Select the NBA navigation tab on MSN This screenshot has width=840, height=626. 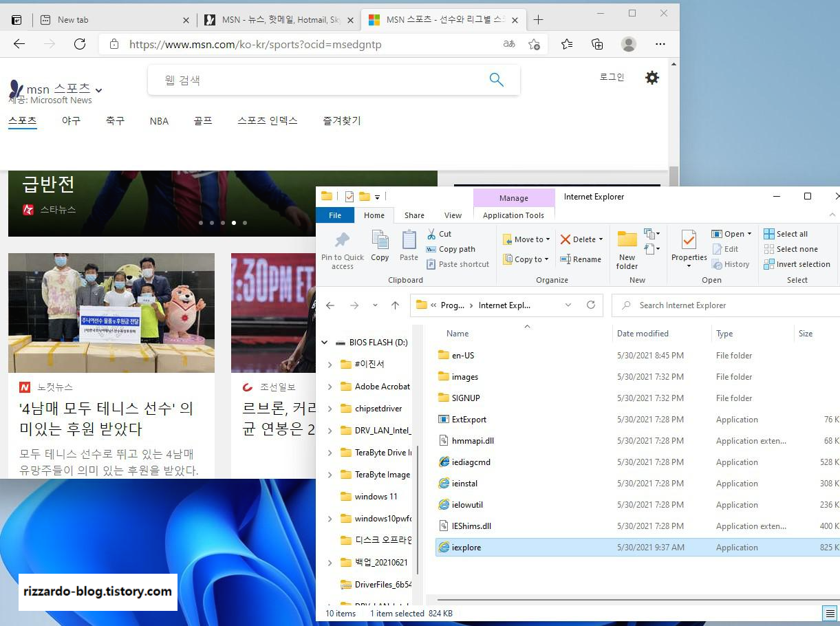tap(159, 121)
